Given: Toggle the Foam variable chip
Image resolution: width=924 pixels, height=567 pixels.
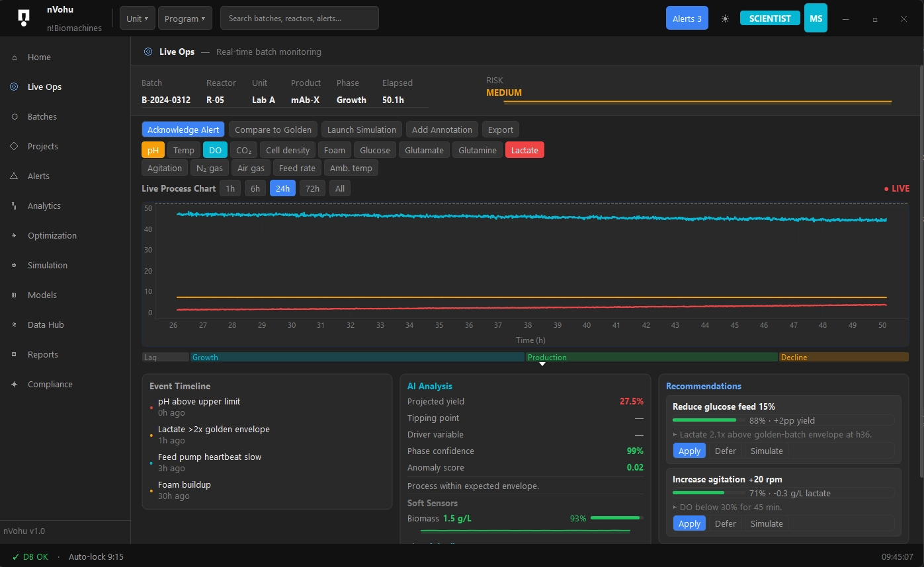Looking at the screenshot, I should pos(335,150).
